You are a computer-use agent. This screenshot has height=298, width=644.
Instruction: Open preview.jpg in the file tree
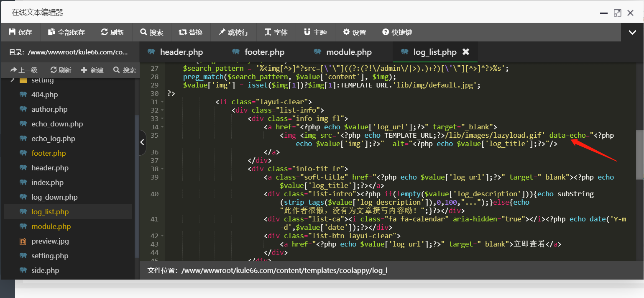(x=50, y=241)
